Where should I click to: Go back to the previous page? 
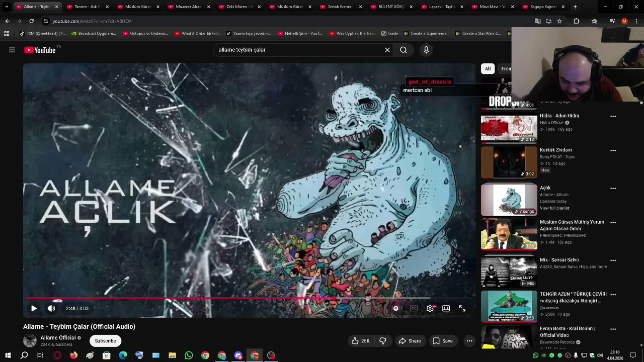coord(7,21)
